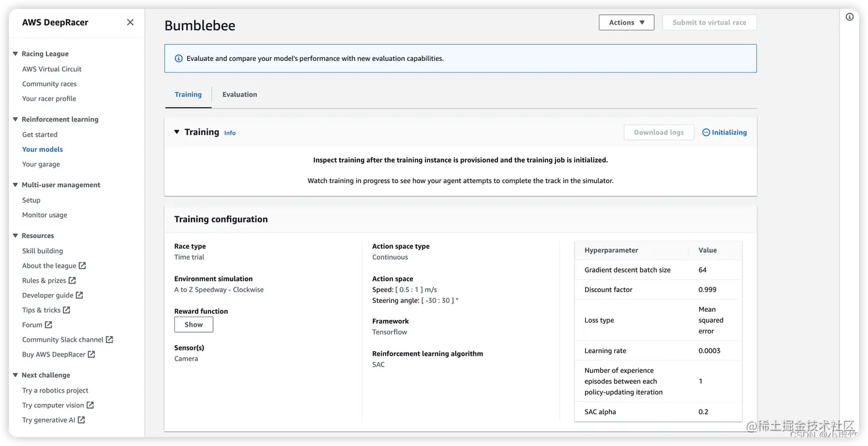Click the A to Z Speedway - Clockwise text
Image resolution: width=868 pixels, height=446 pixels.
219,290
